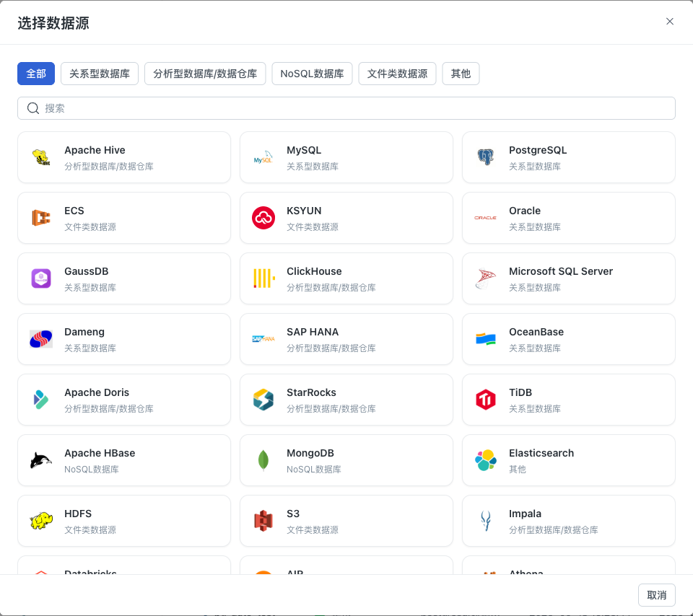Focus the 搜索 input field
Viewport: 693px width, 616px height.
pyautogui.click(x=346, y=108)
